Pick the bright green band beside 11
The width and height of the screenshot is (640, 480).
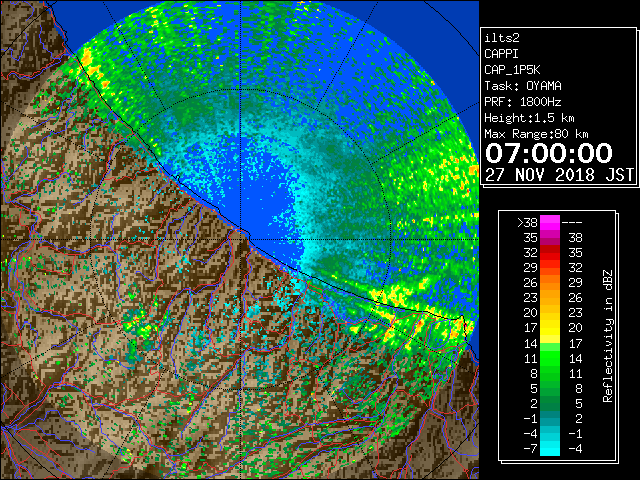coord(550,358)
